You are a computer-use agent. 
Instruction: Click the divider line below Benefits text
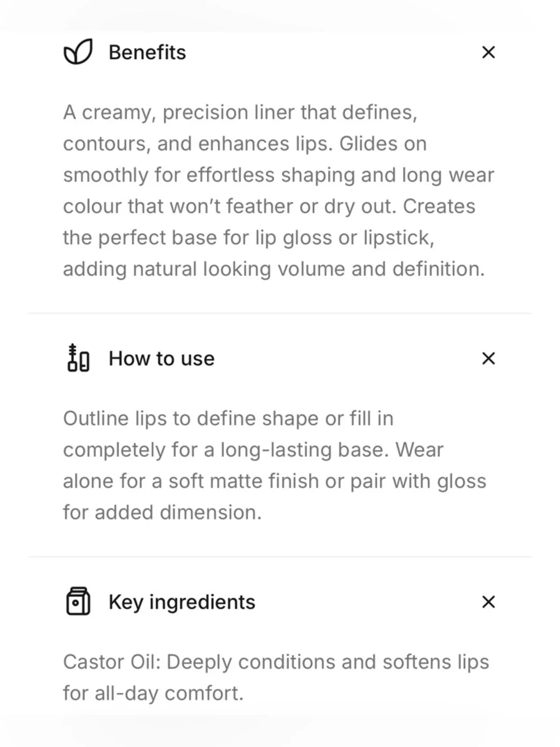pyautogui.click(x=280, y=313)
